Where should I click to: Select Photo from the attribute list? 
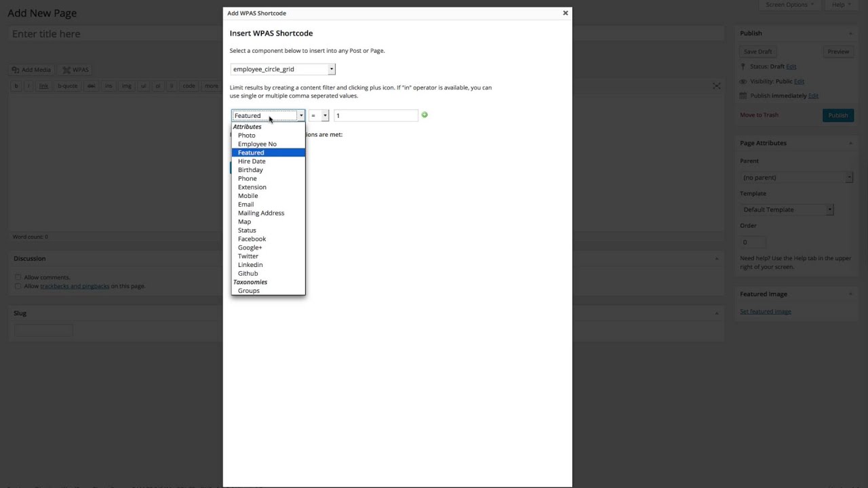point(269,136)
